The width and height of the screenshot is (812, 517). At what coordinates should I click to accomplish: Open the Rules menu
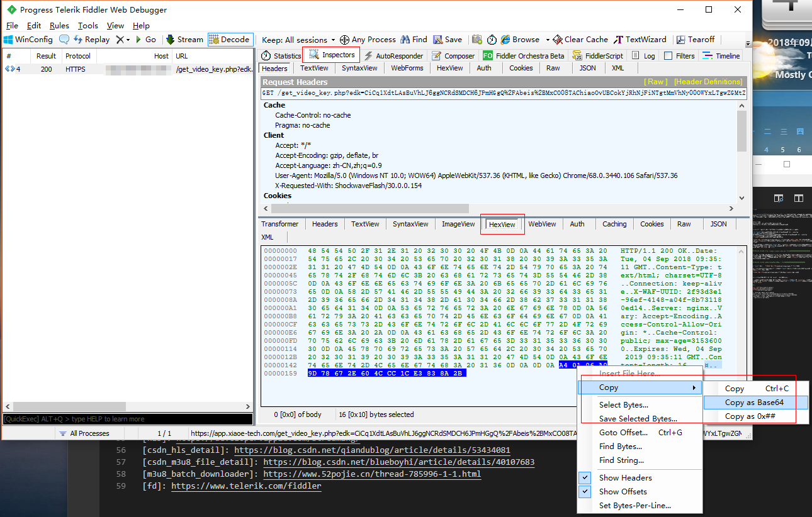tap(59, 26)
